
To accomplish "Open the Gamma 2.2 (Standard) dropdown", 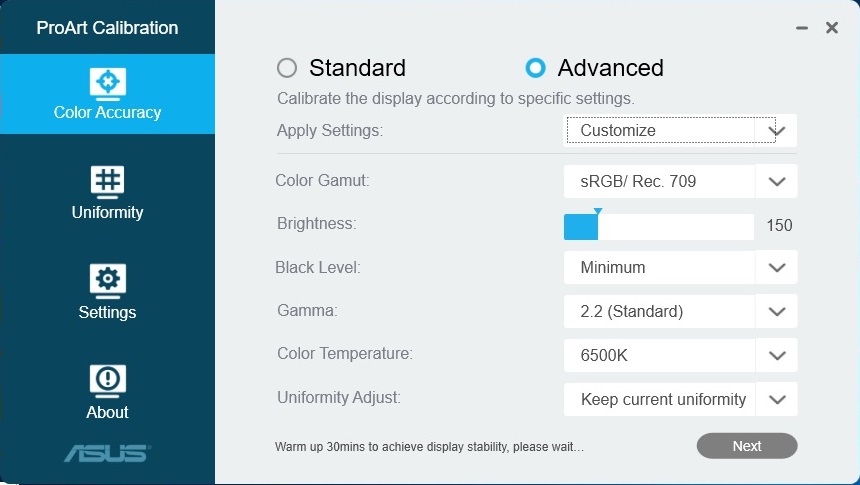I will [x=680, y=311].
